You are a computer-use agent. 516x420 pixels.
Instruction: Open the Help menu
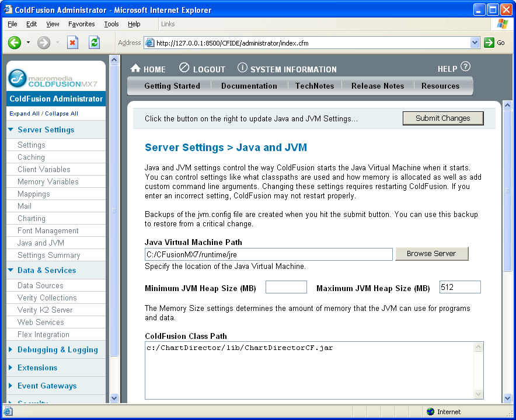134,24
